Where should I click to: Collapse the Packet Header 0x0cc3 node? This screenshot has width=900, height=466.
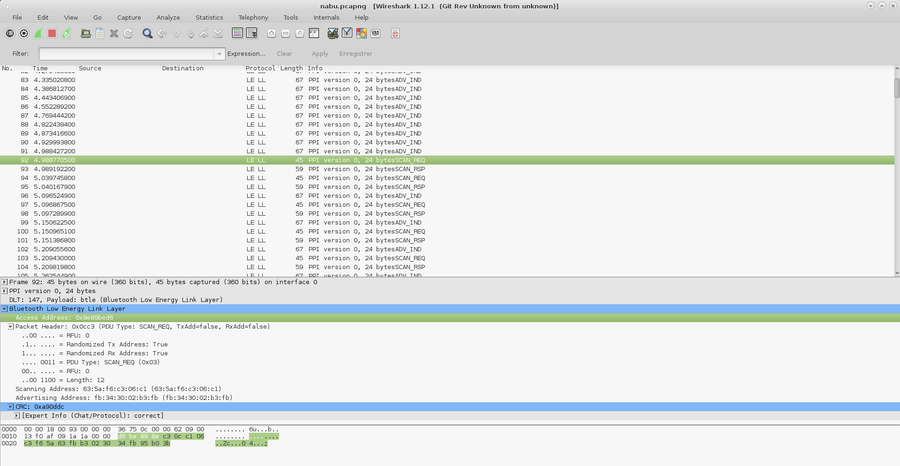(11, 327)
